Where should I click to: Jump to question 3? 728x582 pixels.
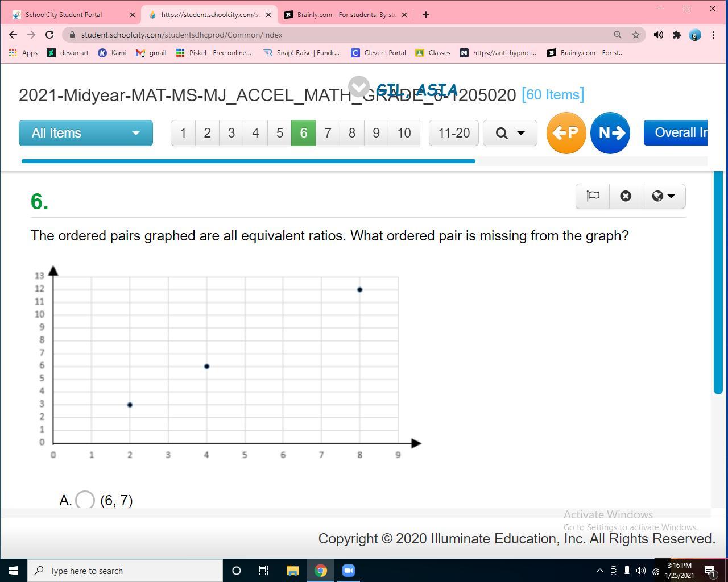coord(231,133)
